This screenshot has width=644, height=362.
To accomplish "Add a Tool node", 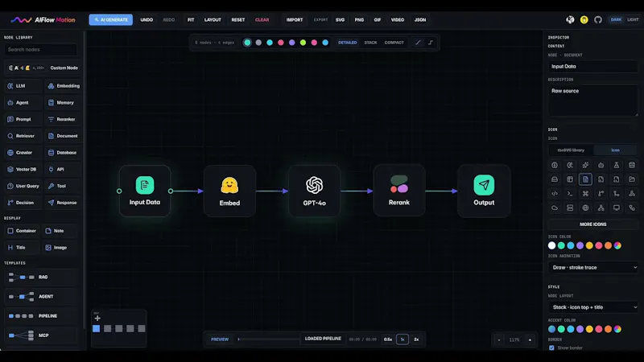I will pyautogui.click(x=64, y=186).
